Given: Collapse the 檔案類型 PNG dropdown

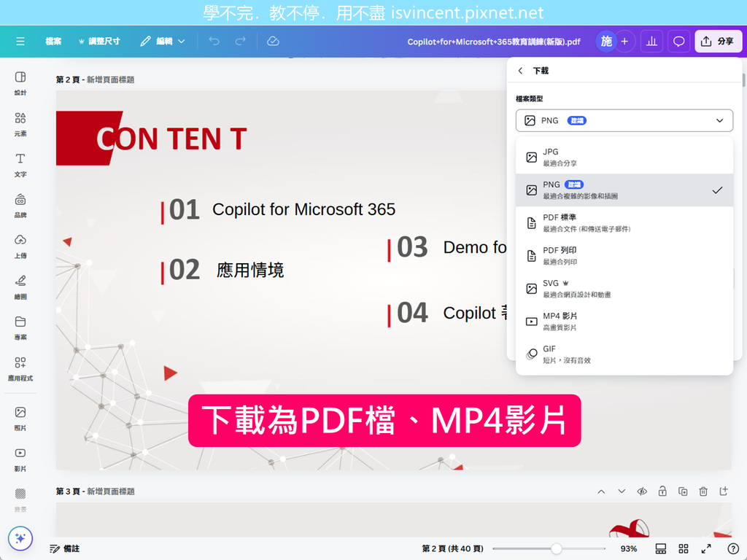Looking at the screenshot, I should point(624,120).
